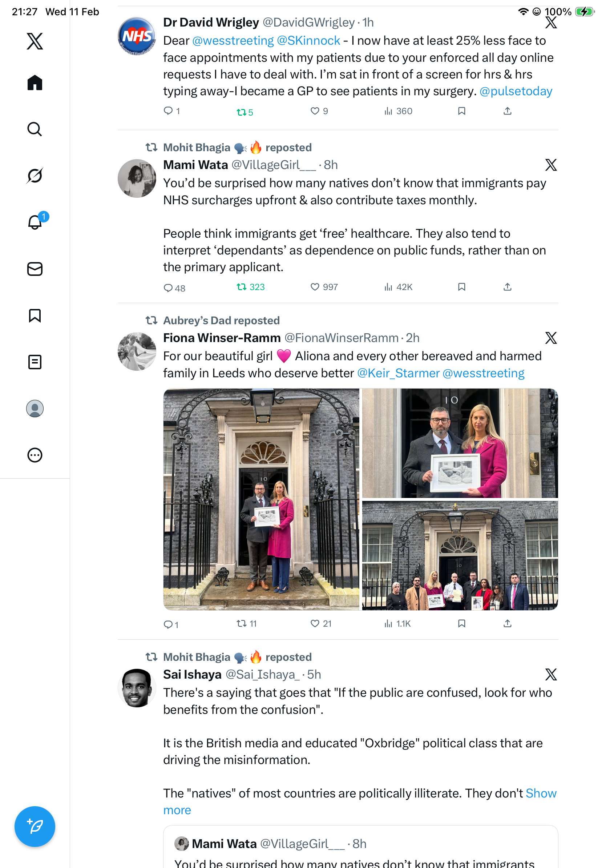This screenshot has width=606, height=868.
Task: Open the @Keir_Starmer mention link
Action: [398, 373]
